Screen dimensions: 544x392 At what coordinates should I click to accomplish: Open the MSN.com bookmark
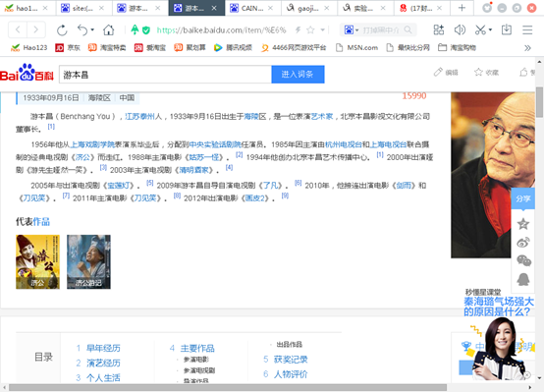357,47
